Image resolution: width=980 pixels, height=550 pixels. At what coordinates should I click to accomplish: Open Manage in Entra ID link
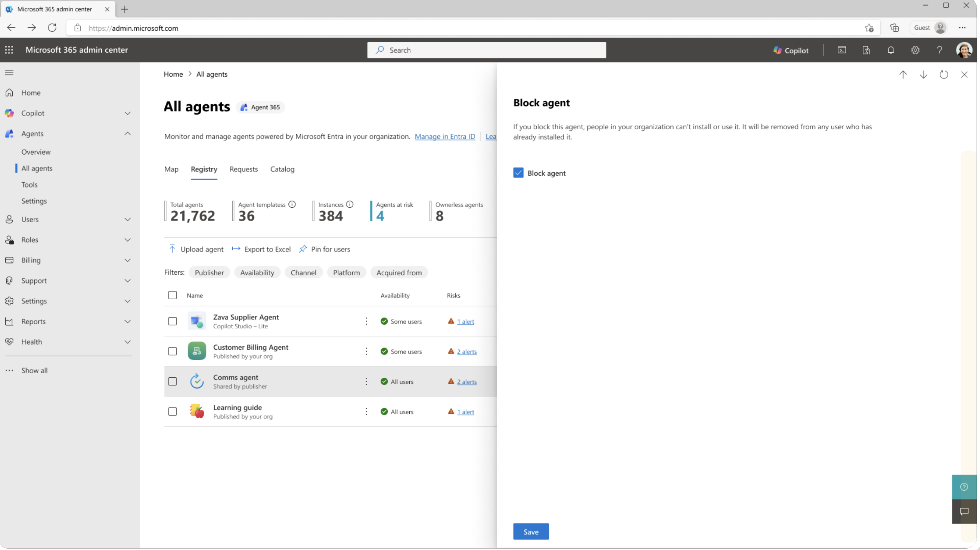coord(445,136)
